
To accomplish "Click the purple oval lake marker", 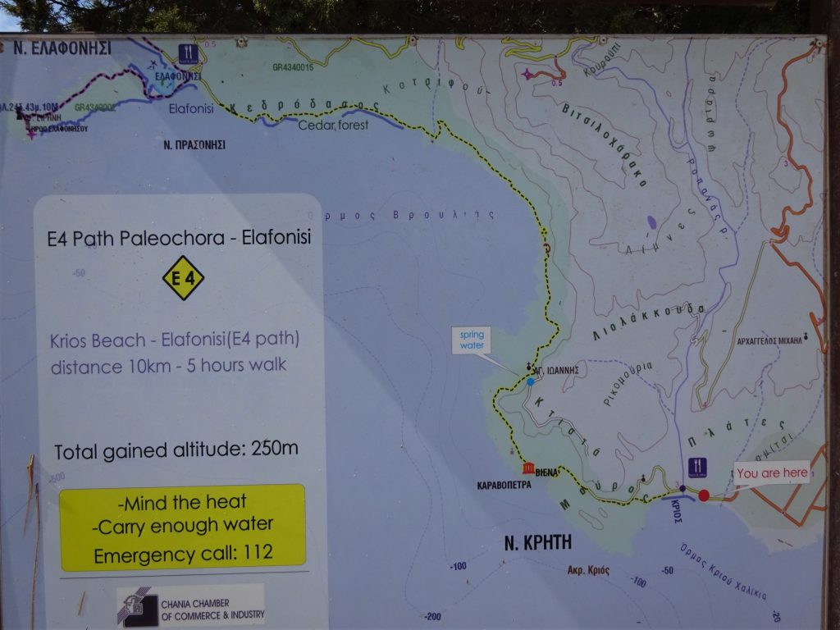I will coord(651,221).
